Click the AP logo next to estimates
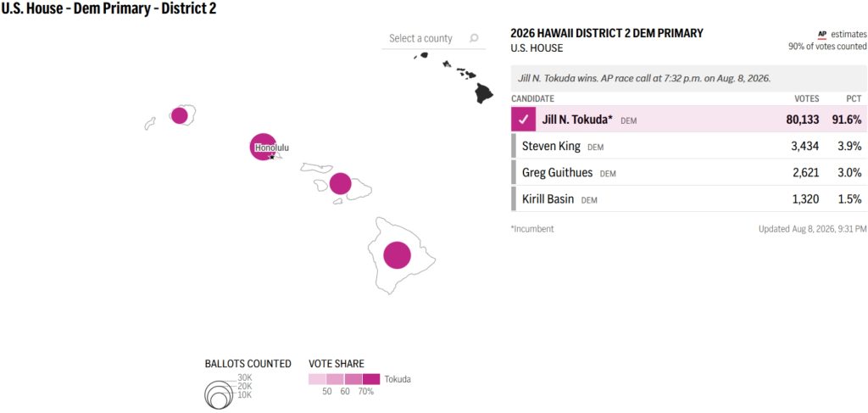Image resolution: width=868 pixels, height=413 pixels. pyautogui.click(x=822, y=34)
